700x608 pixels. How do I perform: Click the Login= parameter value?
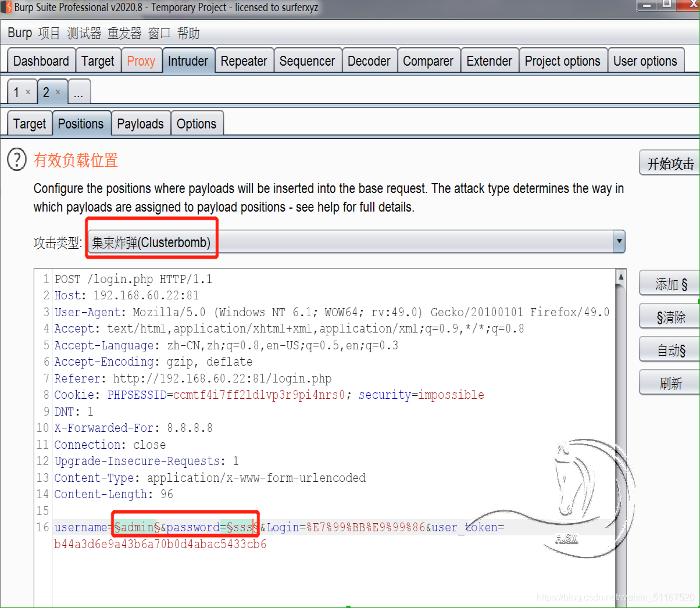point(366,527)
